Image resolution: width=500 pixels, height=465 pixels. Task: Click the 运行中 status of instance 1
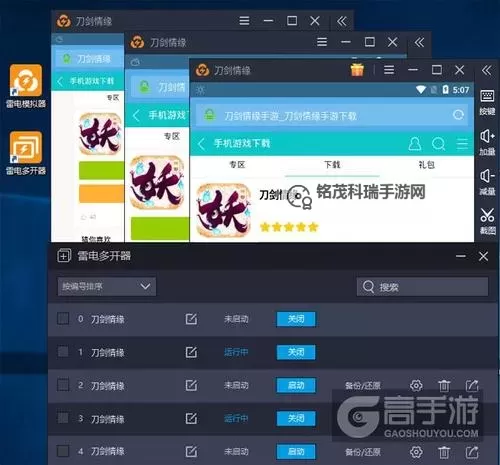[236, 352]
